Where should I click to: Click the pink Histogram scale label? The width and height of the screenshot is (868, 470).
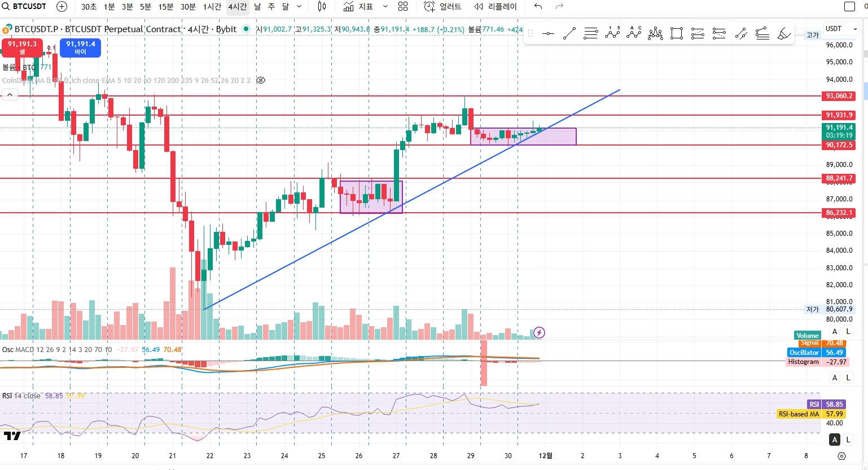(x=804, y=362)
